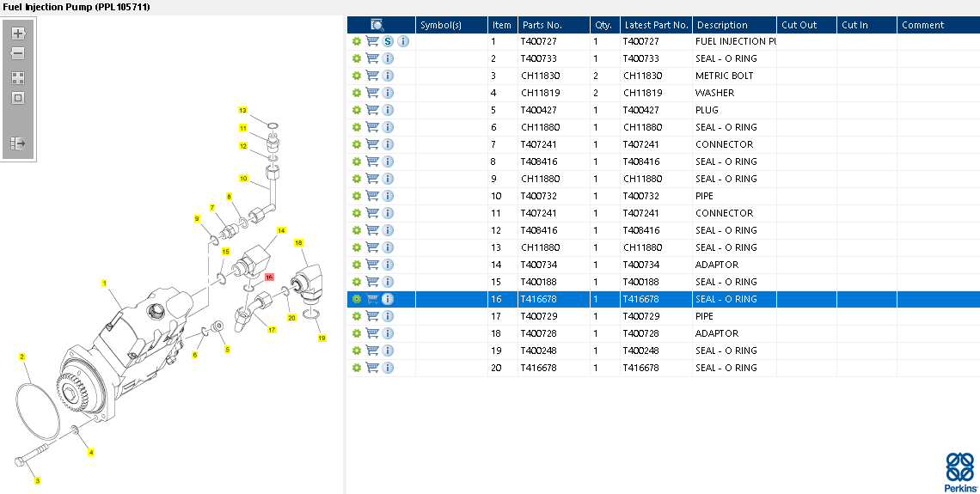Select callout 10 pipe label in diagram
This screenshot has height=494, width=980.
point(244,179)
